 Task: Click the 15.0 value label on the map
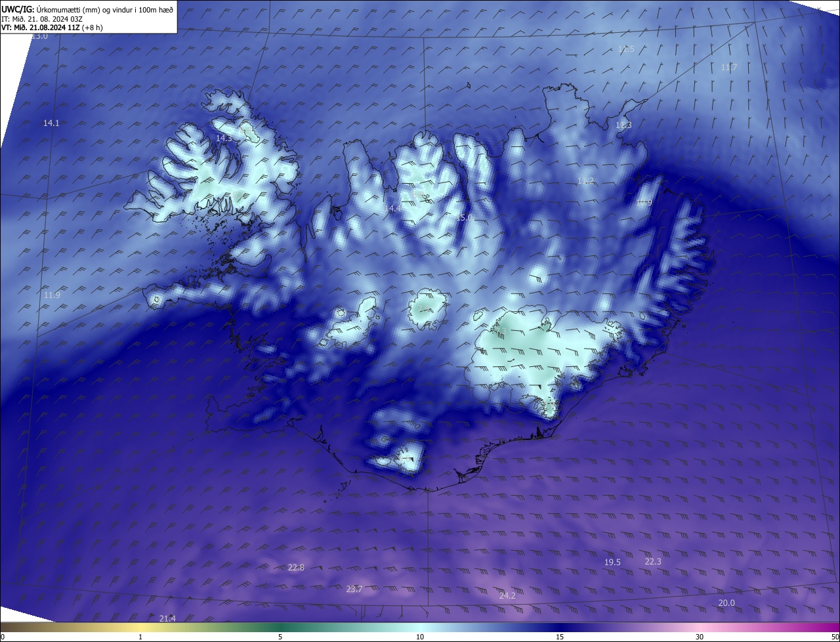pyautogui.click(x=464, y=217)
